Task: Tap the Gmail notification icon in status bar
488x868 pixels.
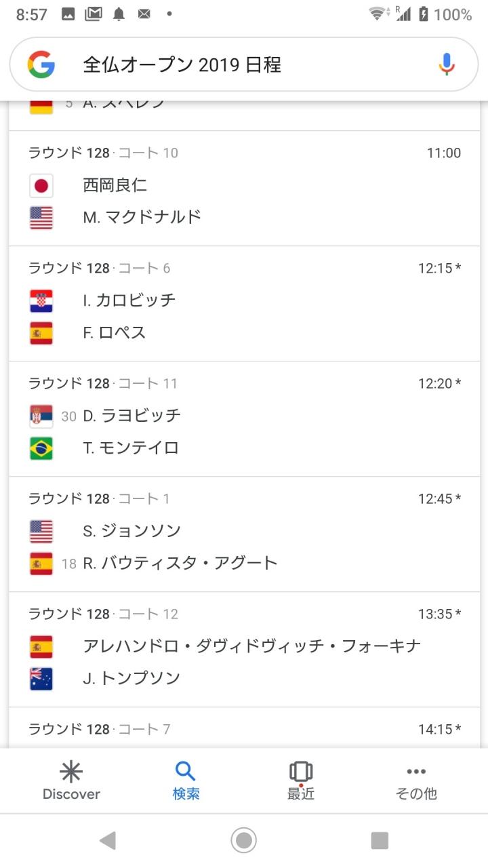Action: [94, 14]
